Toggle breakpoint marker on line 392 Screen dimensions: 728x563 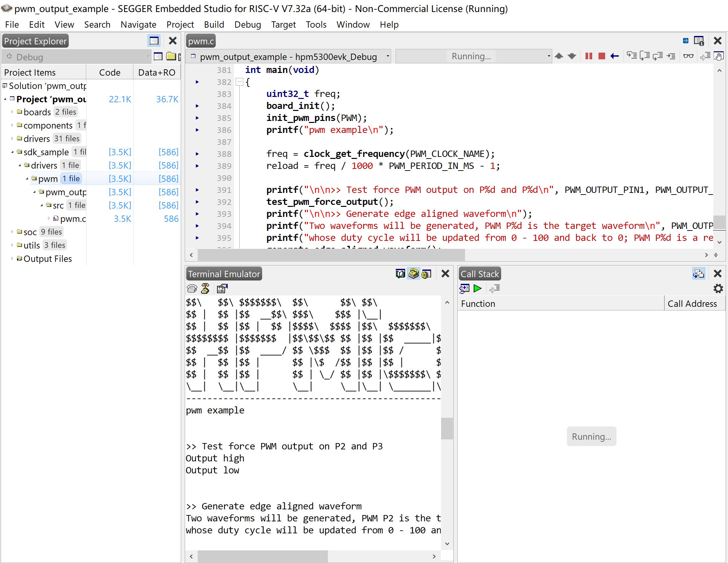coord(197,202)
